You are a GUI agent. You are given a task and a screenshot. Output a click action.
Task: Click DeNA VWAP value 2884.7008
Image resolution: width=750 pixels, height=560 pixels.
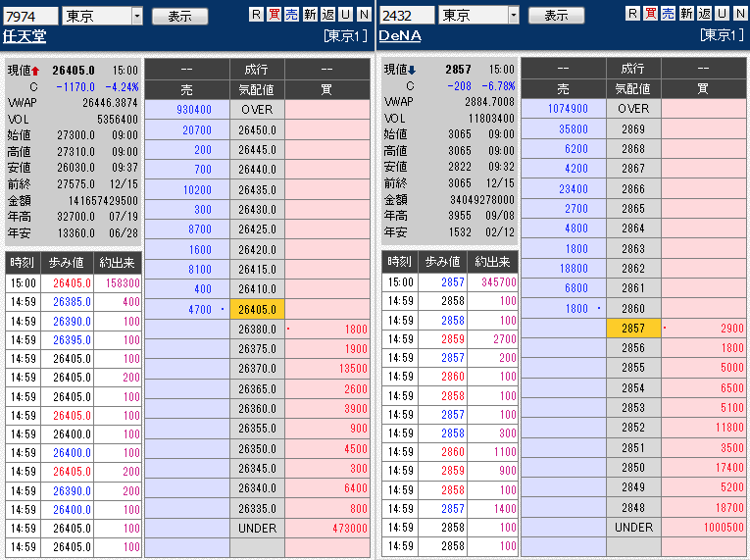coord(489,101)
